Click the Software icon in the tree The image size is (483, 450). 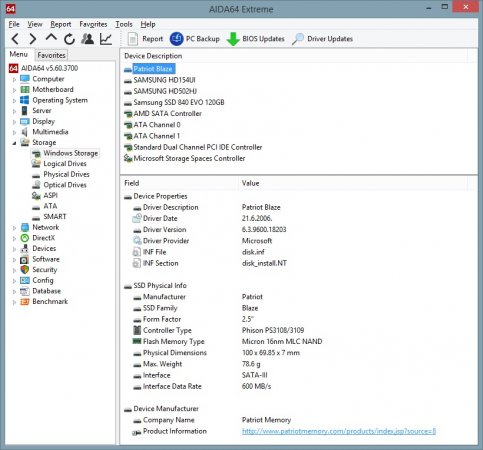pyautogui.click(x=25, y=259)
